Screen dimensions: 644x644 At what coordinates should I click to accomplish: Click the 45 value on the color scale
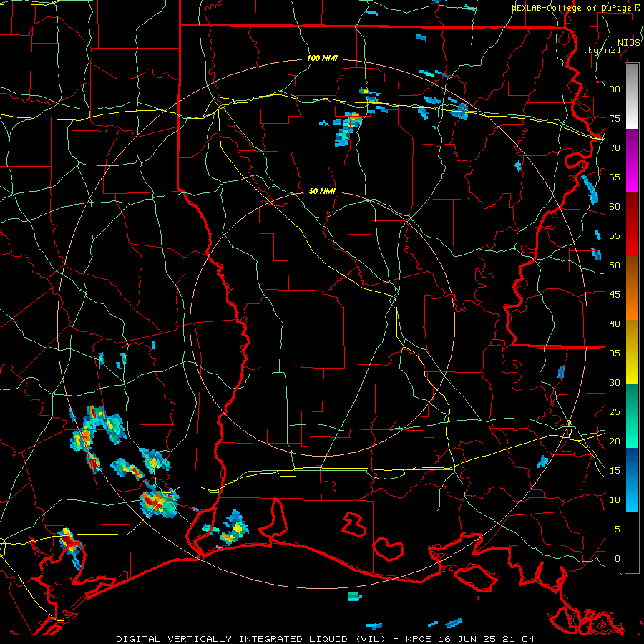(x=615, y=295)
